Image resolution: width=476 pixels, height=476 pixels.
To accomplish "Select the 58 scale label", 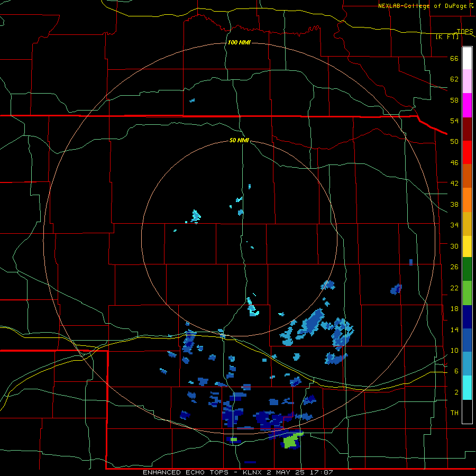I will tap(454, 100).
